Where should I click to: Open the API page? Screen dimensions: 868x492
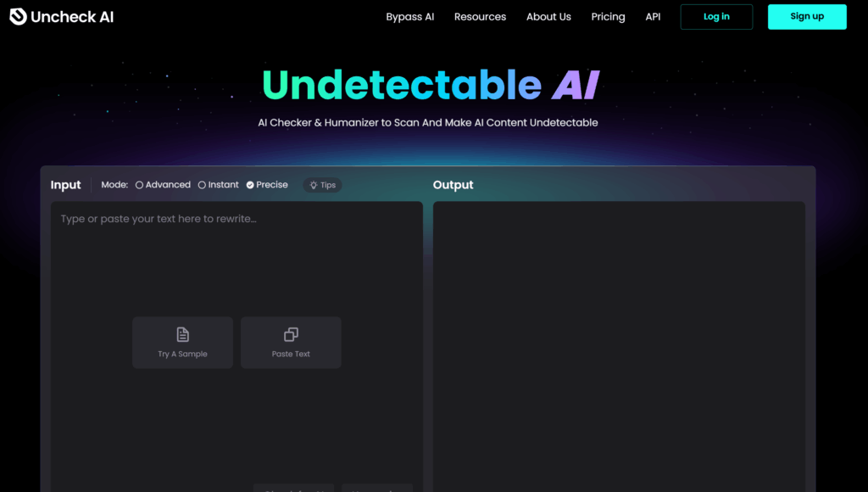pyautogui.click(x=653, y=16)
